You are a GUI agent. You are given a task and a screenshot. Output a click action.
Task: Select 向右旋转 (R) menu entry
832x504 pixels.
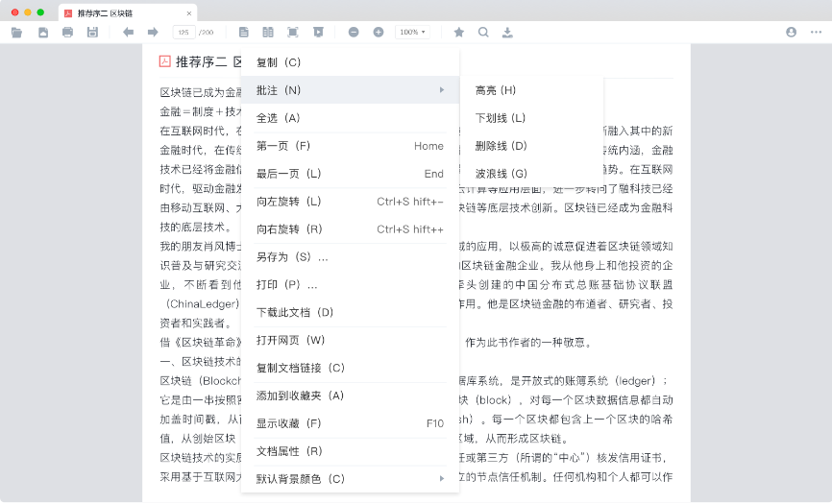tap(350, 228)
